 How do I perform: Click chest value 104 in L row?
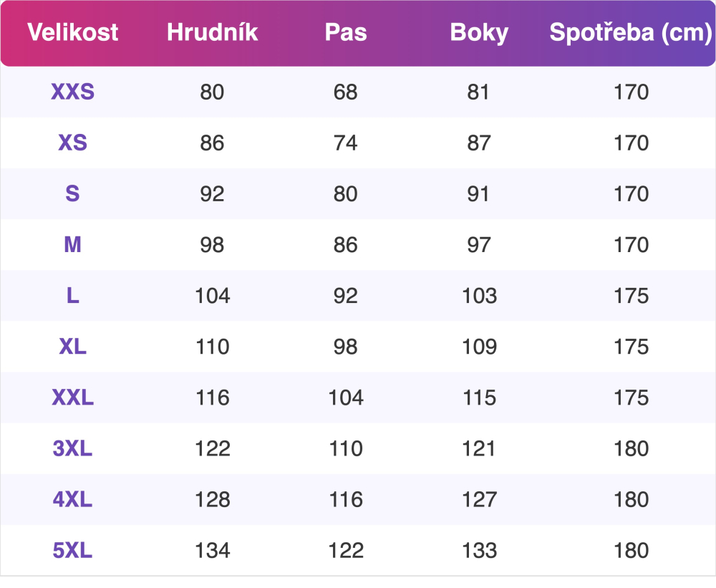[213, 296]
